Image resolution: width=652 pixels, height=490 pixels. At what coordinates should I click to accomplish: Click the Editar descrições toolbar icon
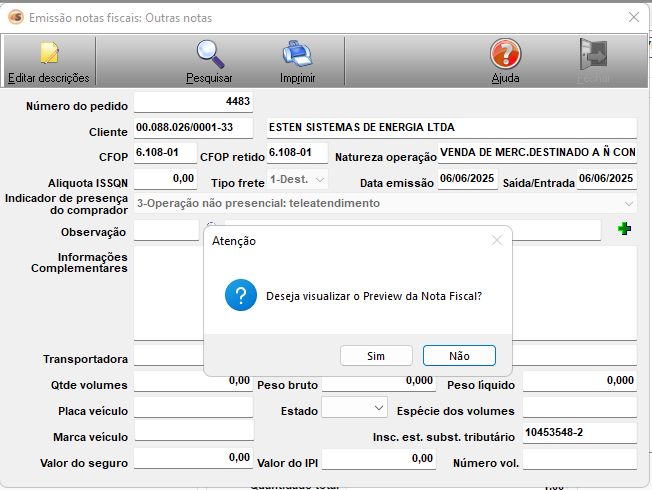(48, 54)
